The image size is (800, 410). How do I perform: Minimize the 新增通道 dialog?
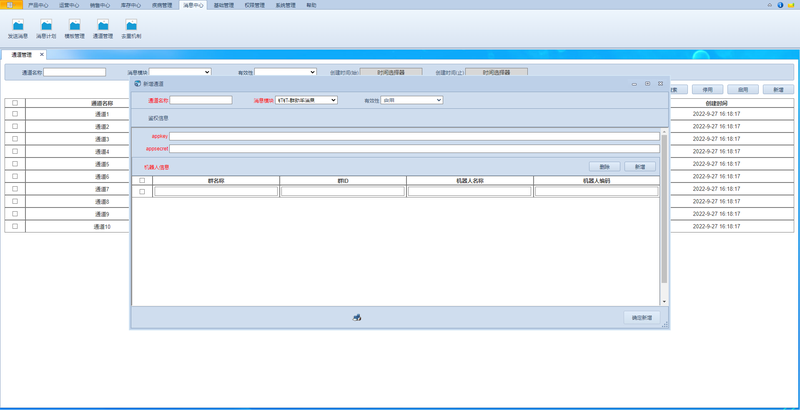click(x=634, y=84)
